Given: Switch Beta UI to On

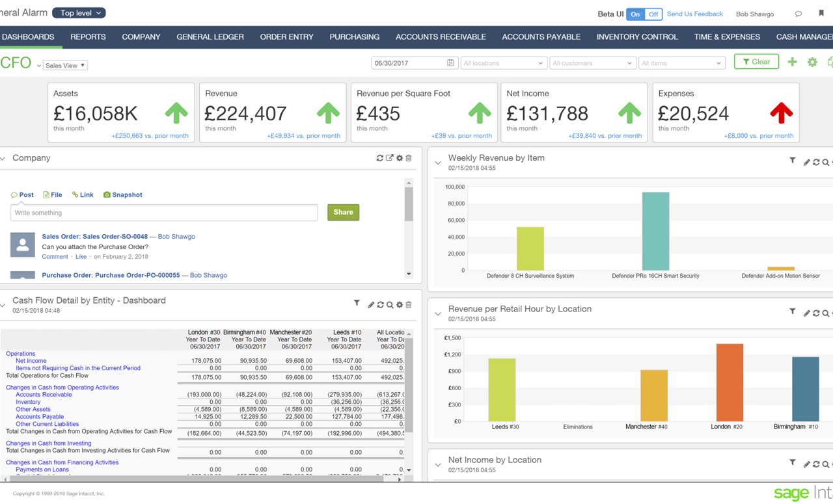Looking at the screenshot, I should [635, 14].
